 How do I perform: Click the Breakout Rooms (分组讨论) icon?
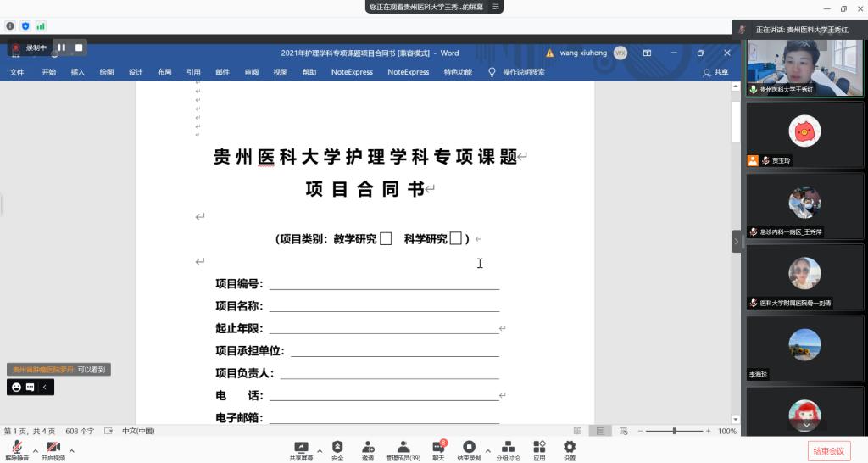508,447
